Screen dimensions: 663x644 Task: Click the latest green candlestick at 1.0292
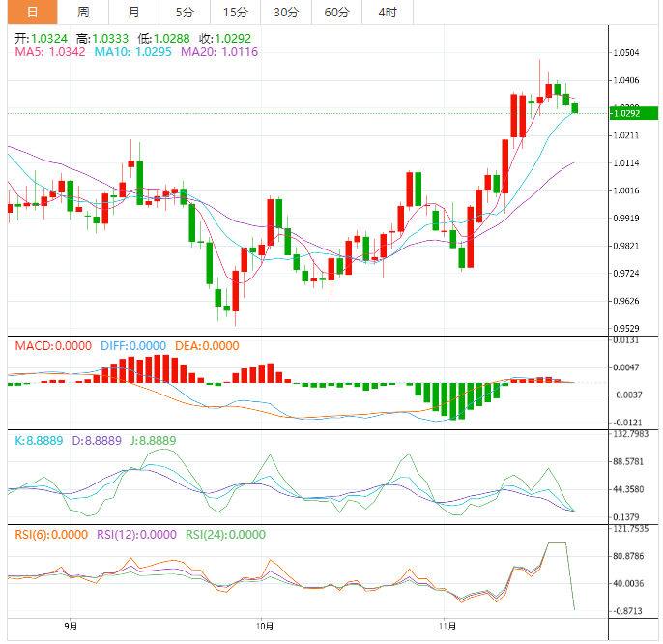coord(575,108)
